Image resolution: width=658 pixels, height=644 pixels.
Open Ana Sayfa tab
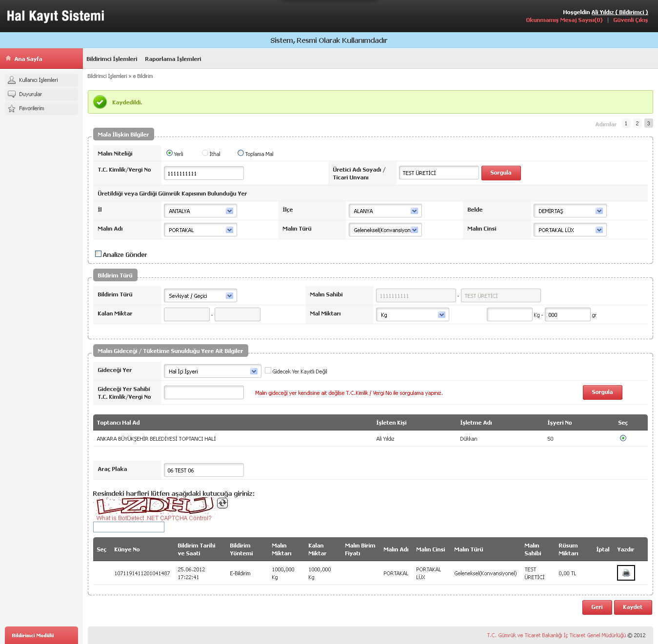coord(41,59)
